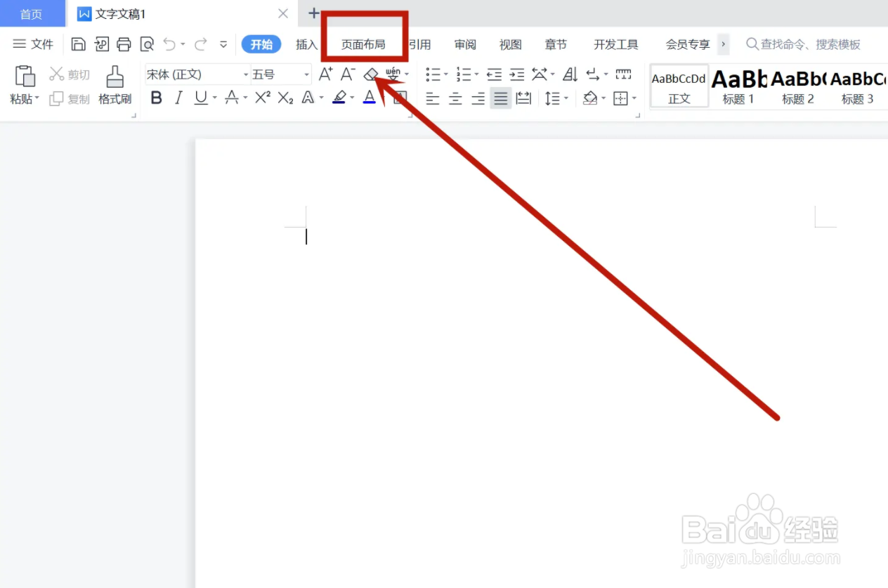The height and width of the screenshot is (588, 888).
Task: Click the clear formatting eraser icon
Action: (370, 74)
